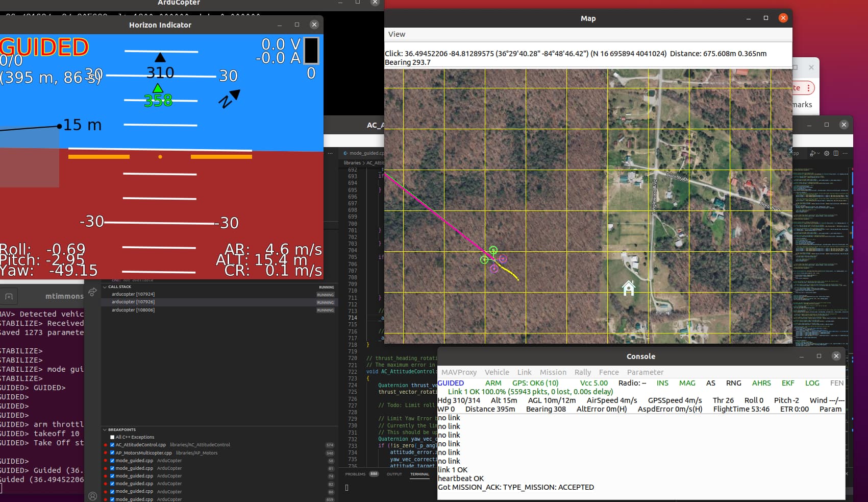Open the debug configurations gear icon
The image size is (868, 502).
(827, 153)
